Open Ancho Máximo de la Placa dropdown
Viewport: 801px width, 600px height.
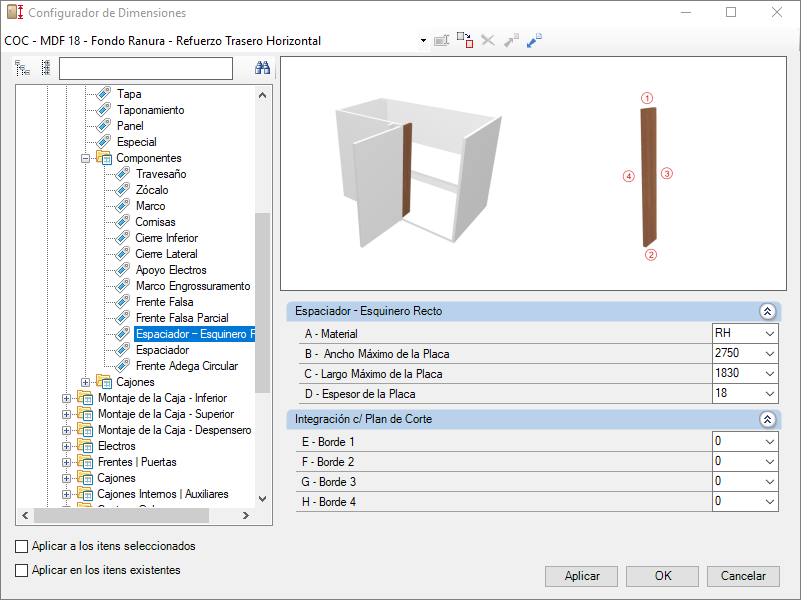pos(769,353)
